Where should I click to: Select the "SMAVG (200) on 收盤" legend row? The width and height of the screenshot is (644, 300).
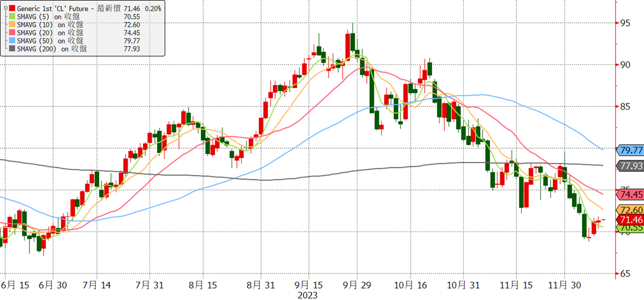point(52,49)
